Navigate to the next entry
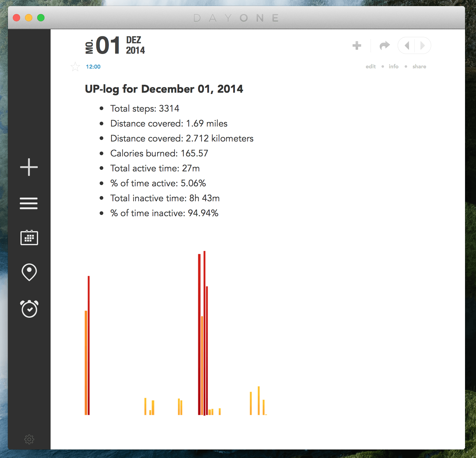 (x=423, y=45)
